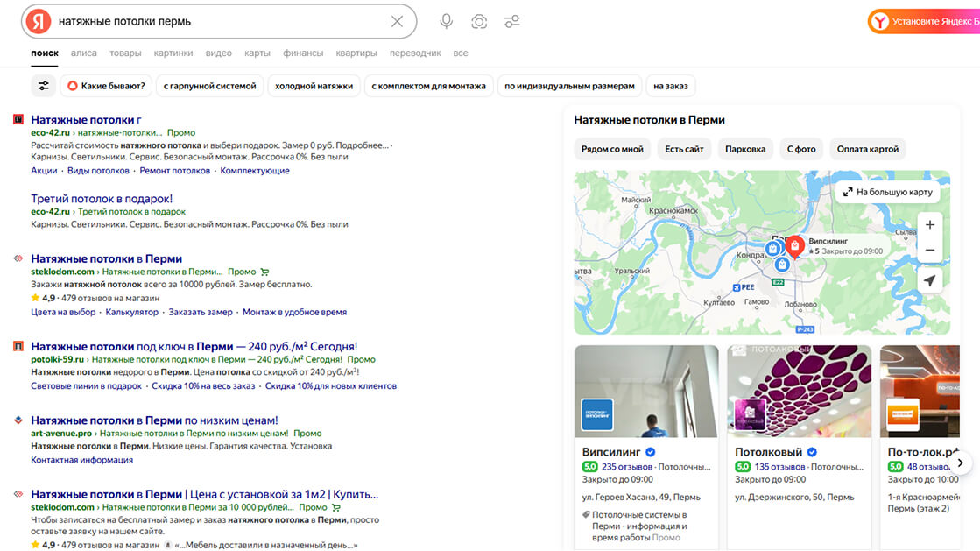Open the По-то-лок.рф organization photo
Image resolution: width=980 pixels, height=551 pixels.
click(920, 391)
